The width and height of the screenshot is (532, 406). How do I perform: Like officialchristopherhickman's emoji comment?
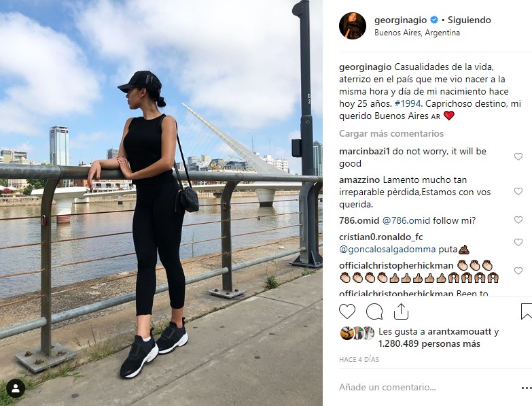(x=518, y=271)
